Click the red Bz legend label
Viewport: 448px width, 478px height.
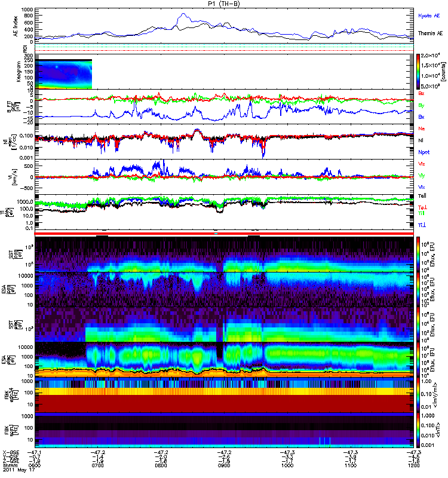pyautogui.click(x=421, y=93)
